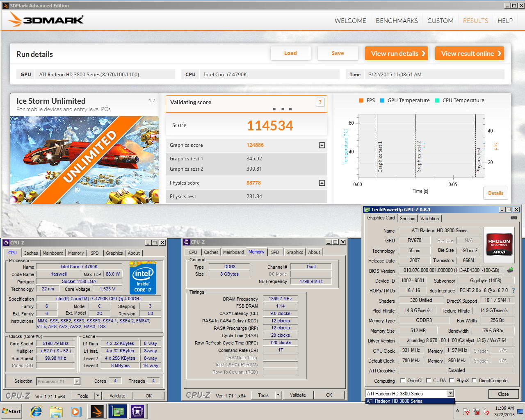Click the Intel inside Core i7 logo

143,278
